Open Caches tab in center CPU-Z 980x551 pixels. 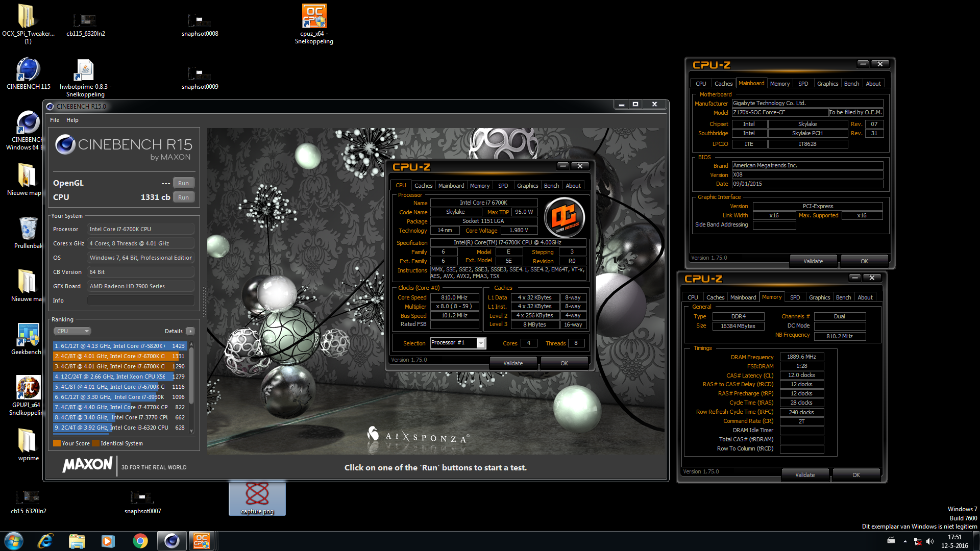(423, 186)
